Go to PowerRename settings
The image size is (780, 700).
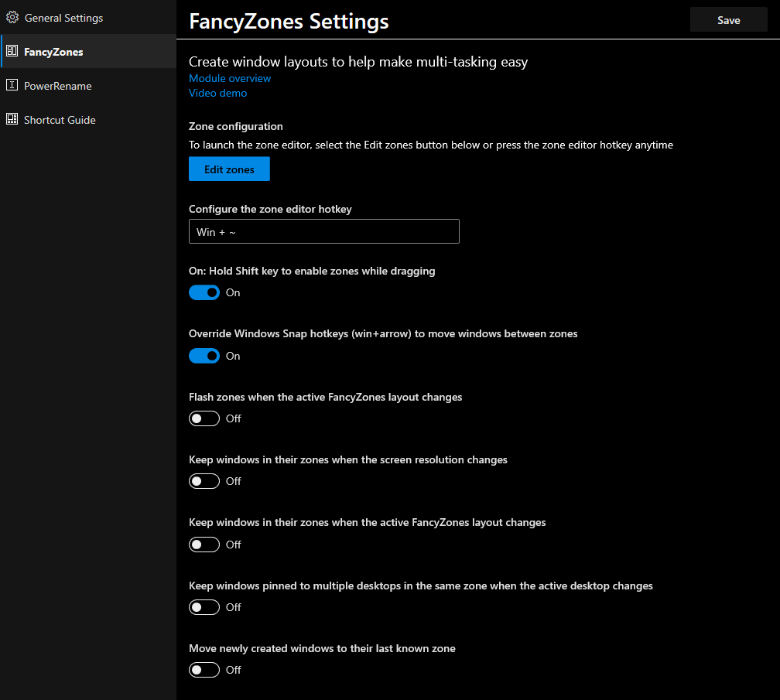[x=88, y=86]
